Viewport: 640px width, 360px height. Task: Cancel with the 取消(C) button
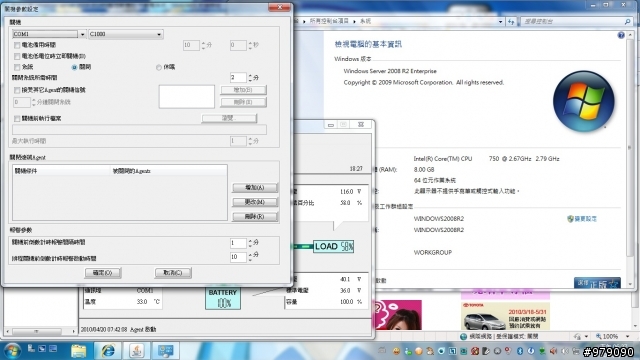click(x=173, y=273)
